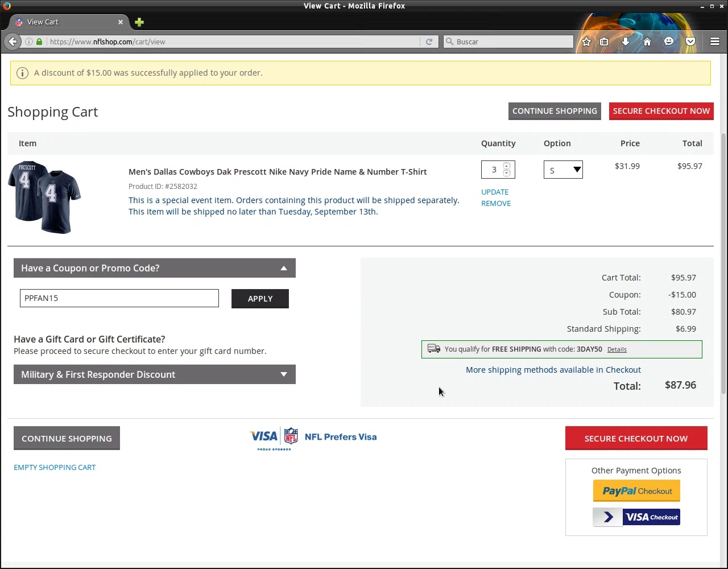Click the shipping truck icon
This screenshot has height=569, width=728.
coord(434,349)
